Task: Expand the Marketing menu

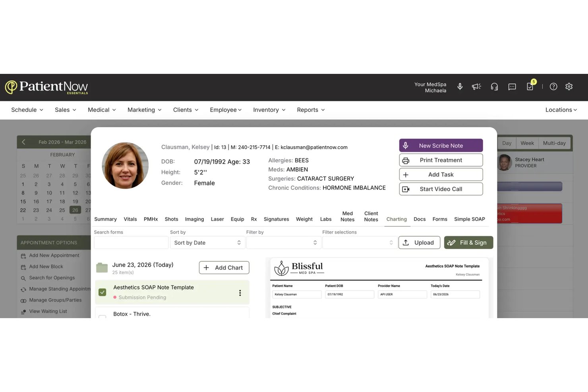Action: point(145,110)
